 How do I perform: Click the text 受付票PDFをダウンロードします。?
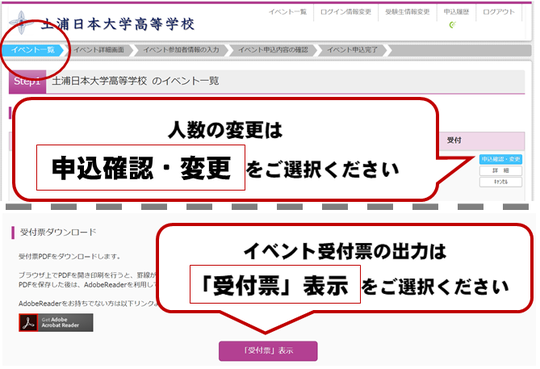point(70,256)
